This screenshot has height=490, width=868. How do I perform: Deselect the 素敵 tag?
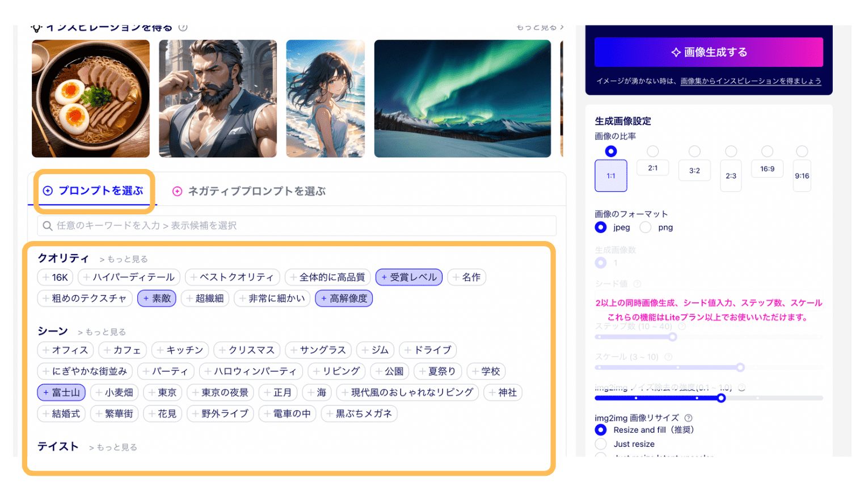pos(157,298)
